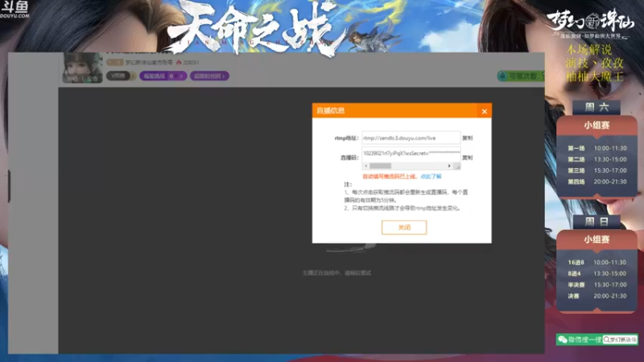Click the search box reading 梦幻新诛仙
This screenshot has height=362, width=644.
point(620,339)
